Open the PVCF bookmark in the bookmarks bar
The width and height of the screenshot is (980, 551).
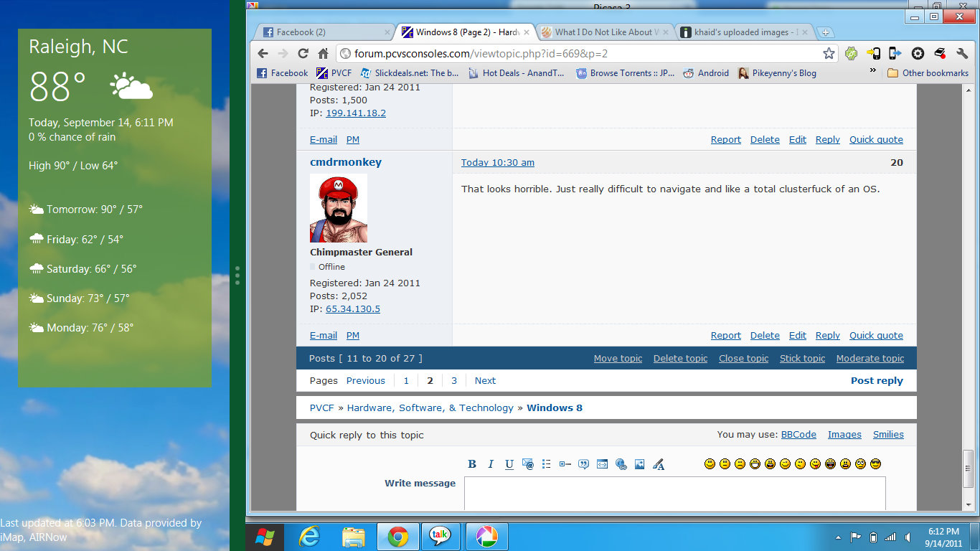(x=334, y=73)
